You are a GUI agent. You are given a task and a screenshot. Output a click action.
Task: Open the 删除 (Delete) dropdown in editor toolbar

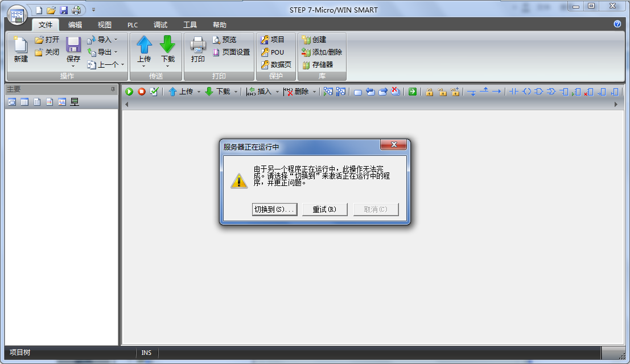coord(314,92)
